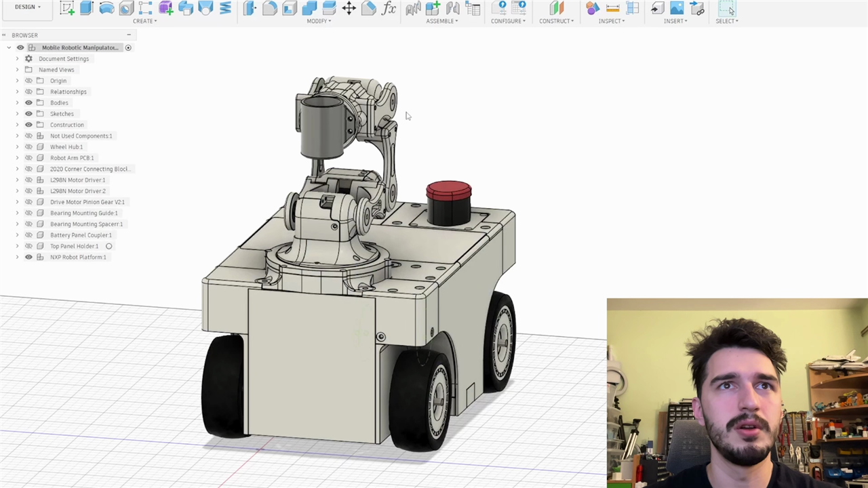Select the As-Built Joint tool
Image resolution: width=868 pixels, height=488 pixels.
click(452, 8)
